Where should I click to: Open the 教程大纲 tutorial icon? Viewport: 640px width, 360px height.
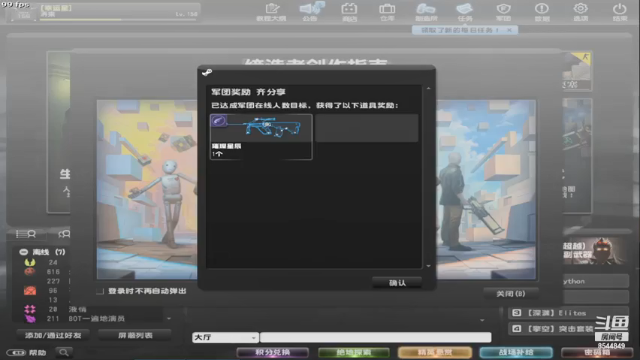271,12
